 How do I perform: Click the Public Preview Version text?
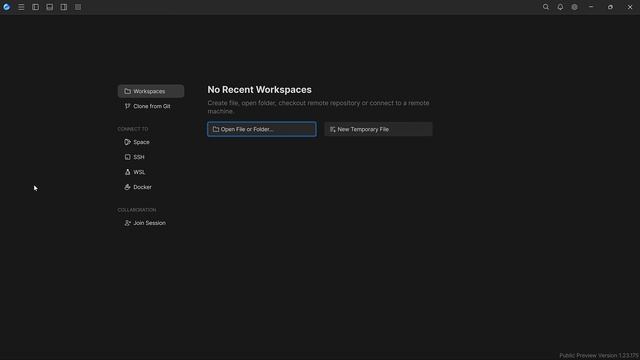(x=598, y=356)
